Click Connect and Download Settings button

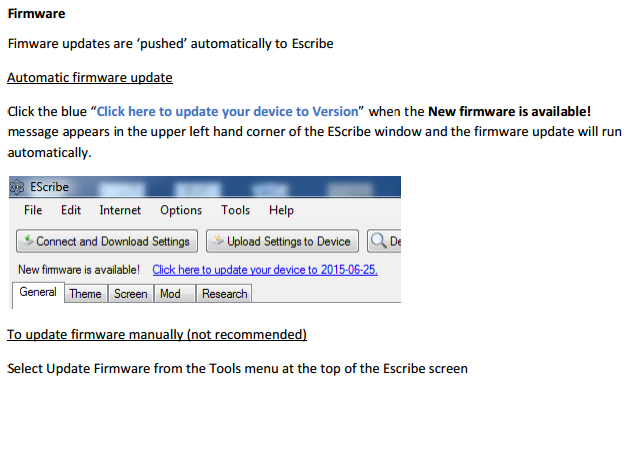point(106,241)
